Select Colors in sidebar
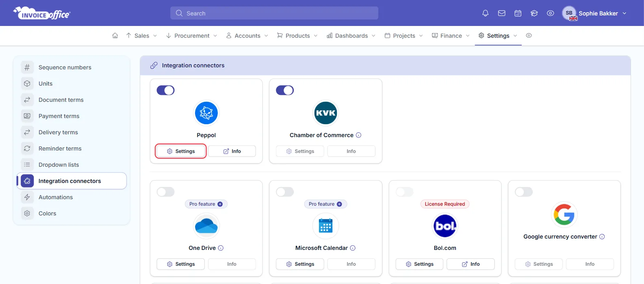 72,213
